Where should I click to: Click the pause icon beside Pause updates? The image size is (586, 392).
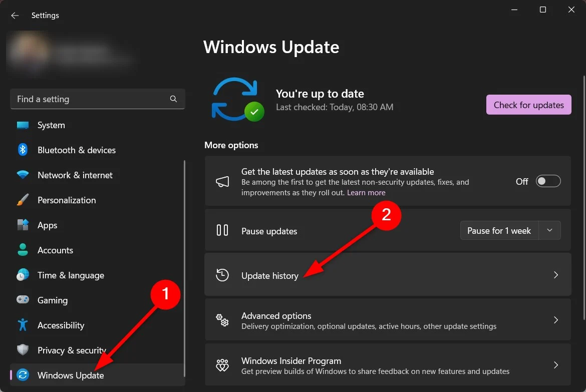(222, 230)
